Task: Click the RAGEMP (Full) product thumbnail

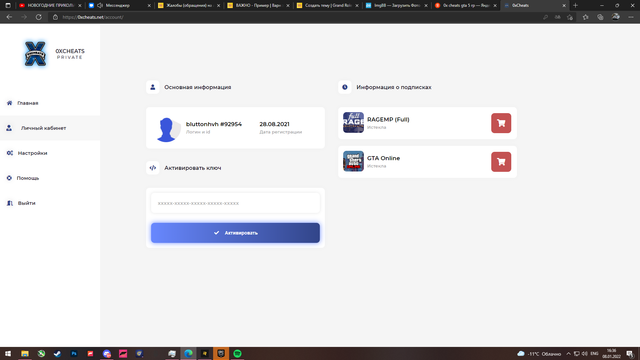Action: click(353, 122)
